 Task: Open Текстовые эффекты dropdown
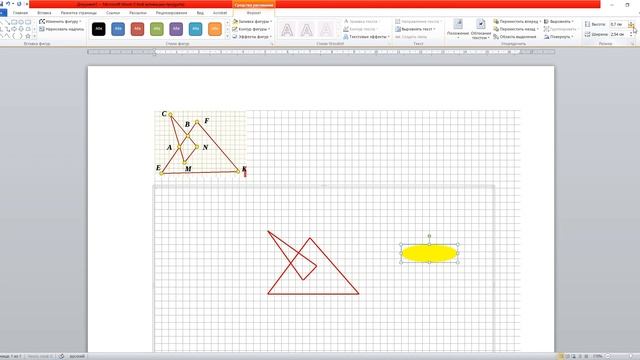click(x=367, y=37)
